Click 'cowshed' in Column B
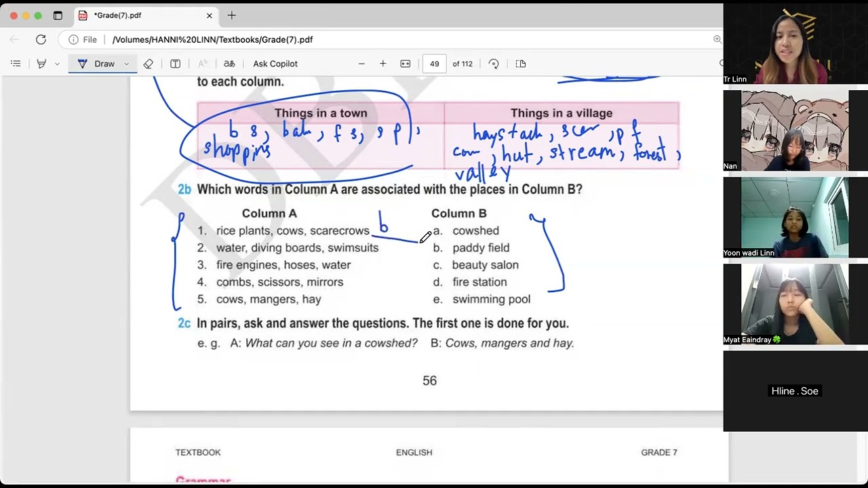Image resolution: width=868 pixels, height=488 pixels. point(475,231)
